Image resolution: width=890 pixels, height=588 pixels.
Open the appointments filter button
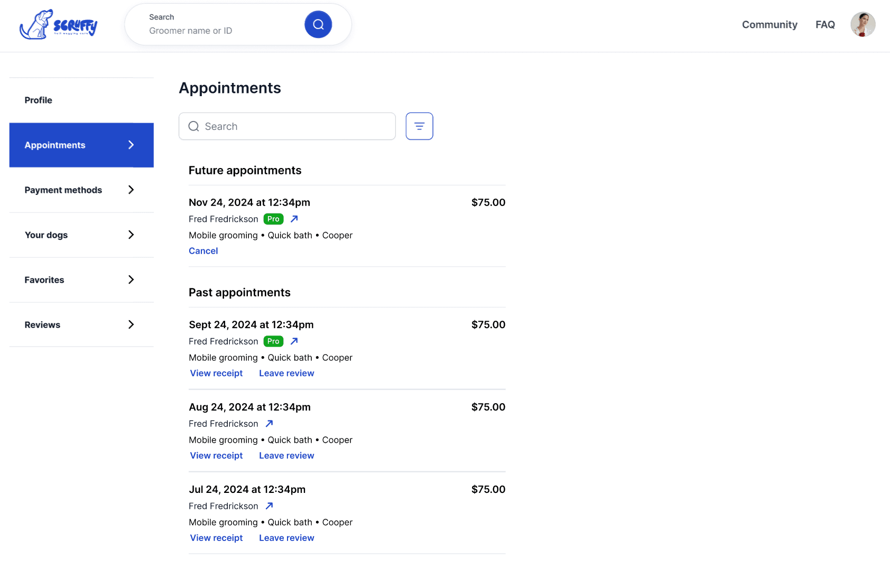click(x=419, y=126)
